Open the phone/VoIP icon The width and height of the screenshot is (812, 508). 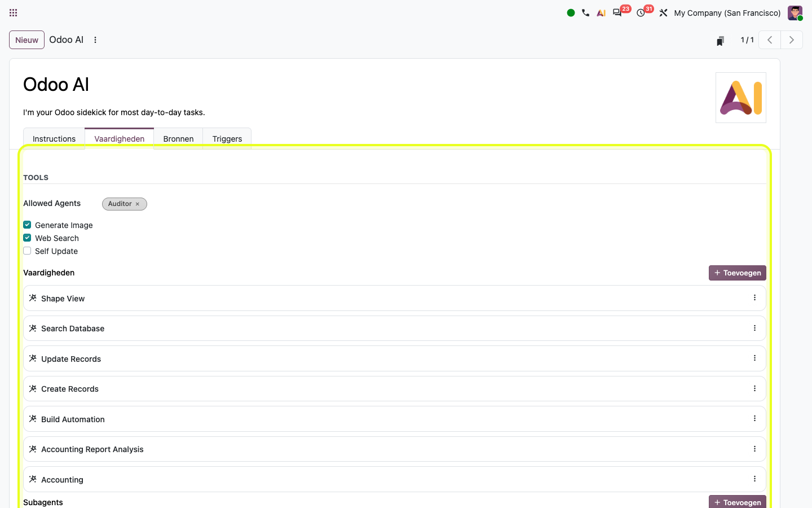point(586,12)
